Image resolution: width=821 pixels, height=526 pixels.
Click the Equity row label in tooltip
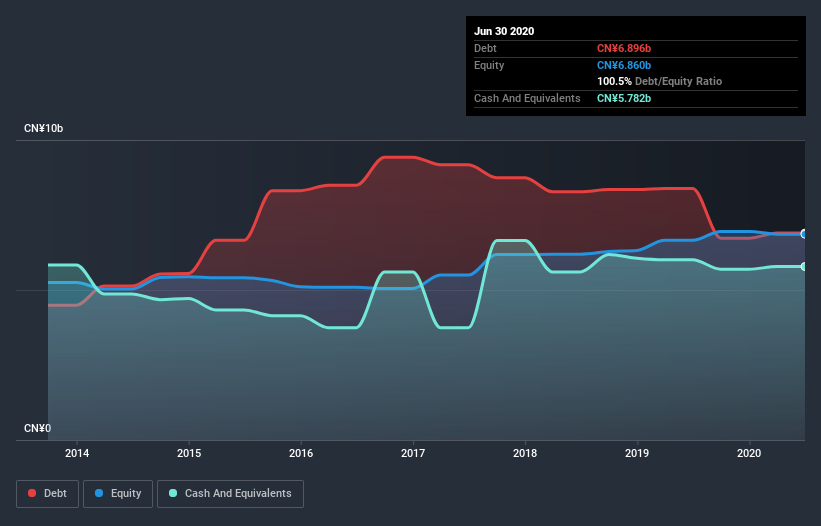pos(489,65)
